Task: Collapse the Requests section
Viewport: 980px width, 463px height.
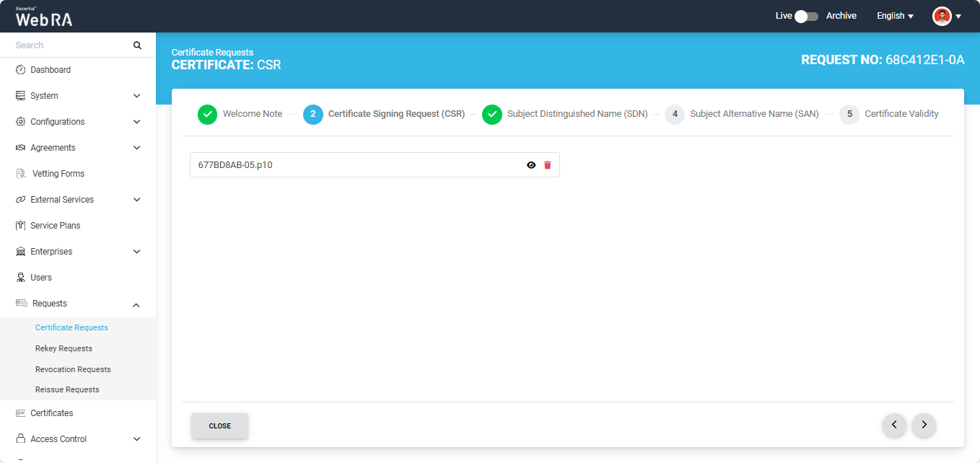Action: pyautogui.click(x=136, y=304)
